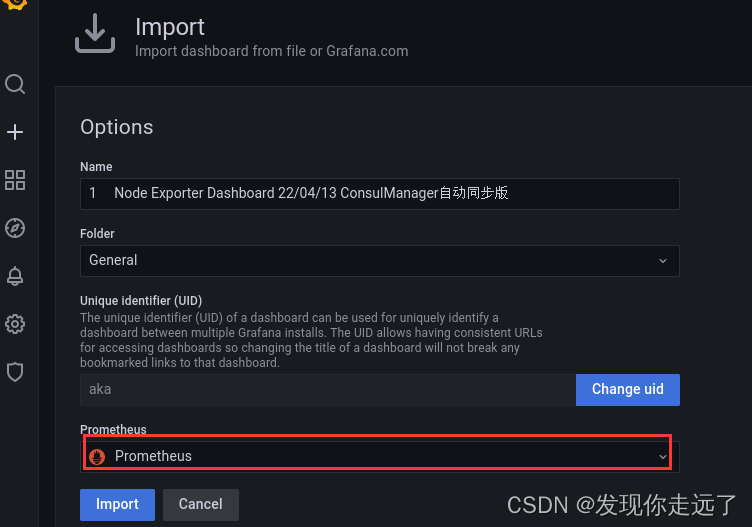Image resolution: width=752 pixels, height=527 pixels.
Task: Open the Grafana search icon in sidebar
Action: tap(15, 84)
